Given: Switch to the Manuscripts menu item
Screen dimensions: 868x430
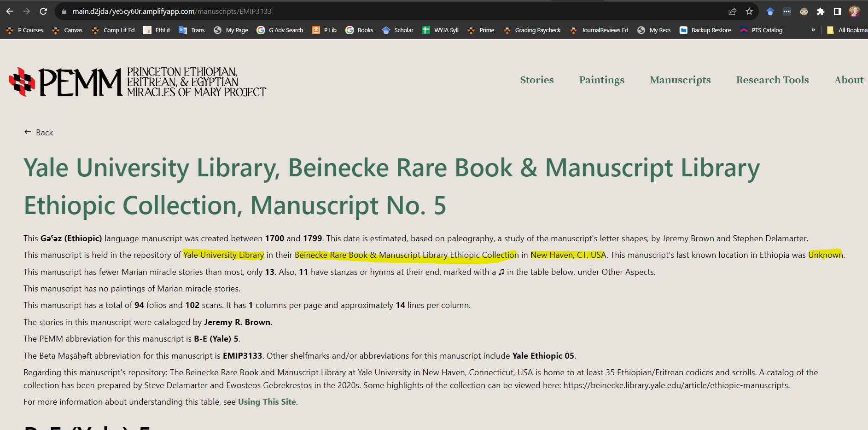Looking at the screenshot, I should coord(680,80).
